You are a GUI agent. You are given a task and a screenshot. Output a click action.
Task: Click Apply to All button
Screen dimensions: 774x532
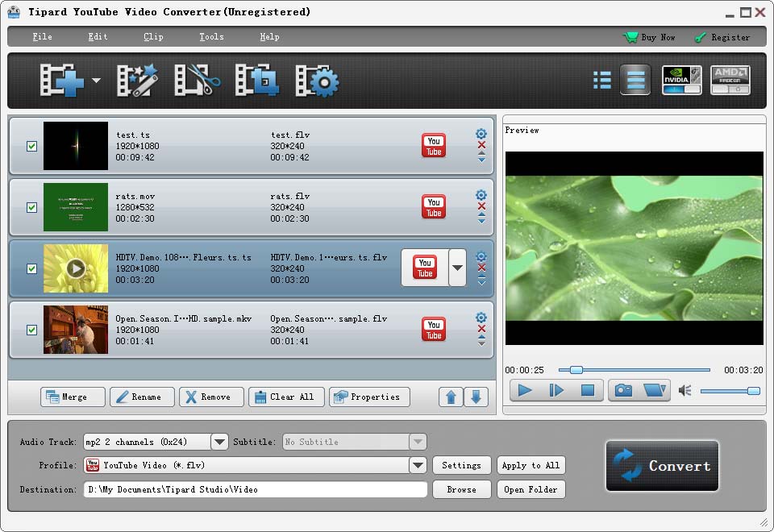[531, 465]
